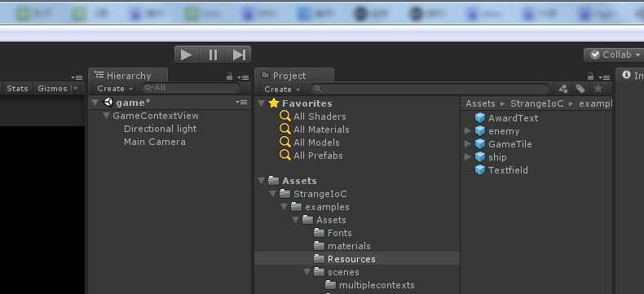The image size is (644, 294).
Task: Click the Textfield prefab cube icon
Action: tap(480, 170)
